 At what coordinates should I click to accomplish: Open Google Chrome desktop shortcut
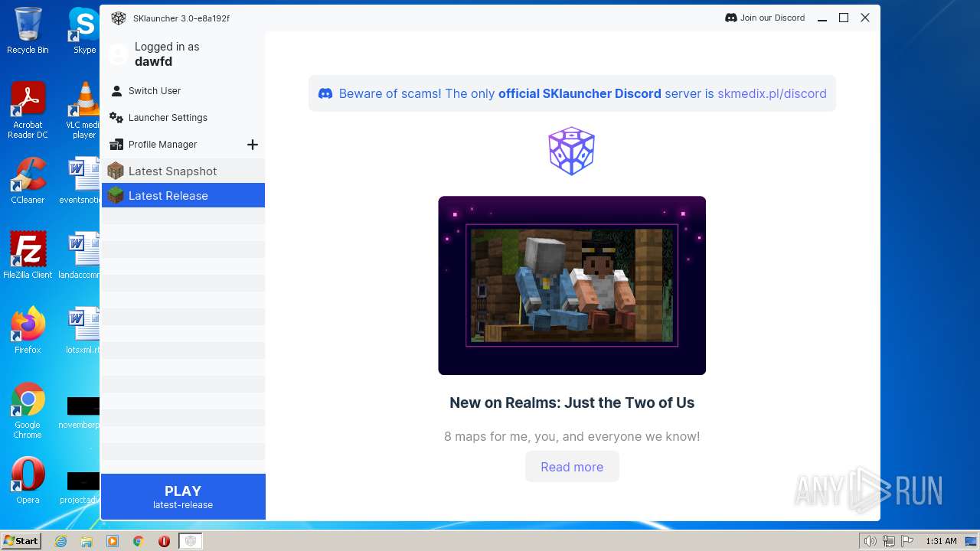[x=28, y=410]
